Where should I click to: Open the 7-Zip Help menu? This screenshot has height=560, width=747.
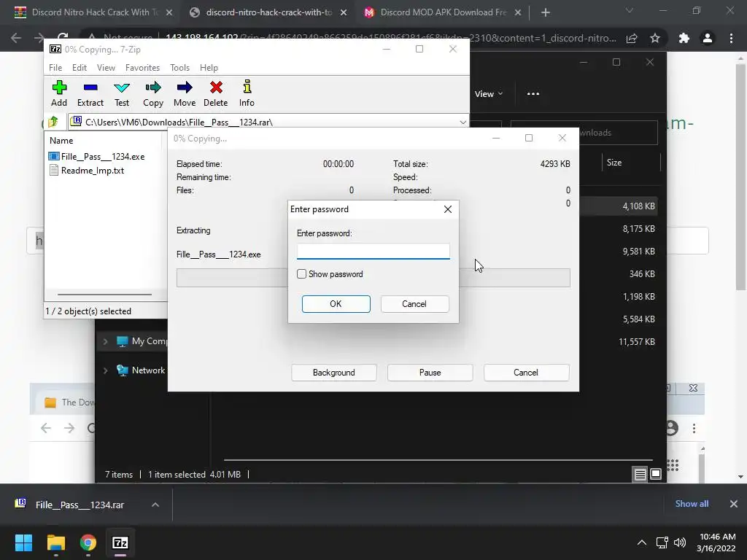click(x=209, y=68)
